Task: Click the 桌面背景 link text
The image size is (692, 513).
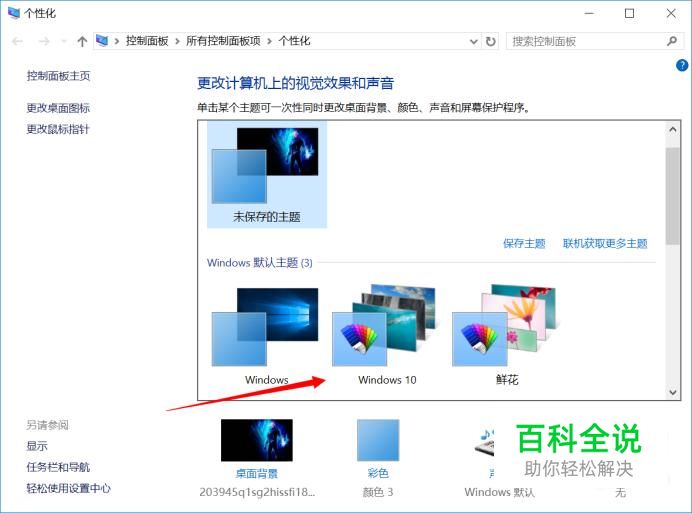Action: tap(256, 474)
